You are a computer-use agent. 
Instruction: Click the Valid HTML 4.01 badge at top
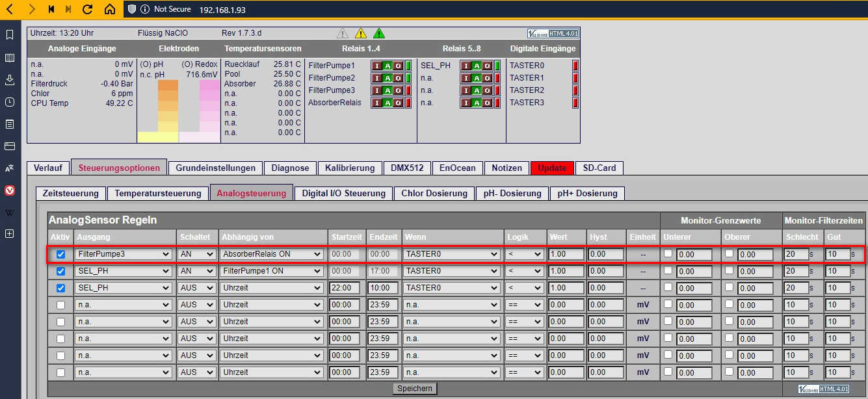pos(553,33)
